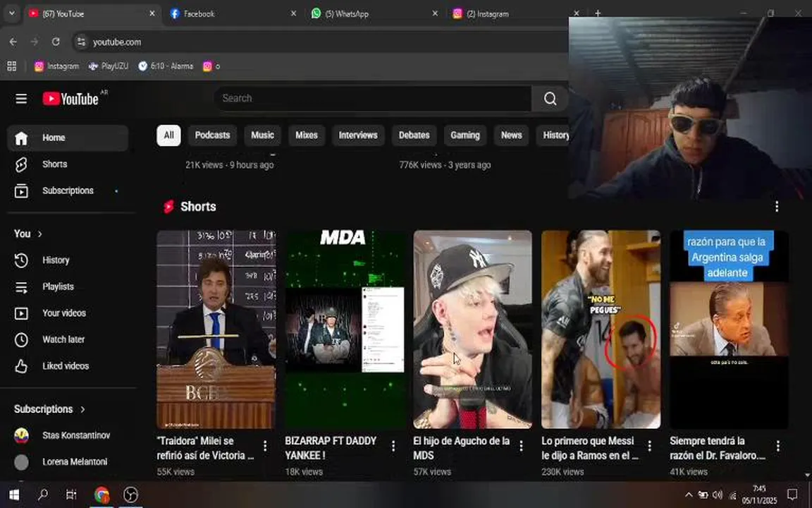Select the Mixes filter chip

click(307, 135)
